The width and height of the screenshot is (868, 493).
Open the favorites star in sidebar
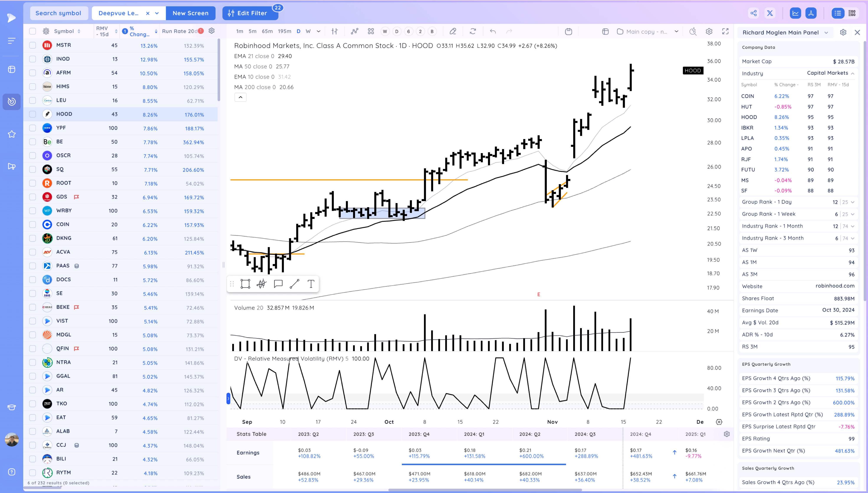click(x=12, y=134)
